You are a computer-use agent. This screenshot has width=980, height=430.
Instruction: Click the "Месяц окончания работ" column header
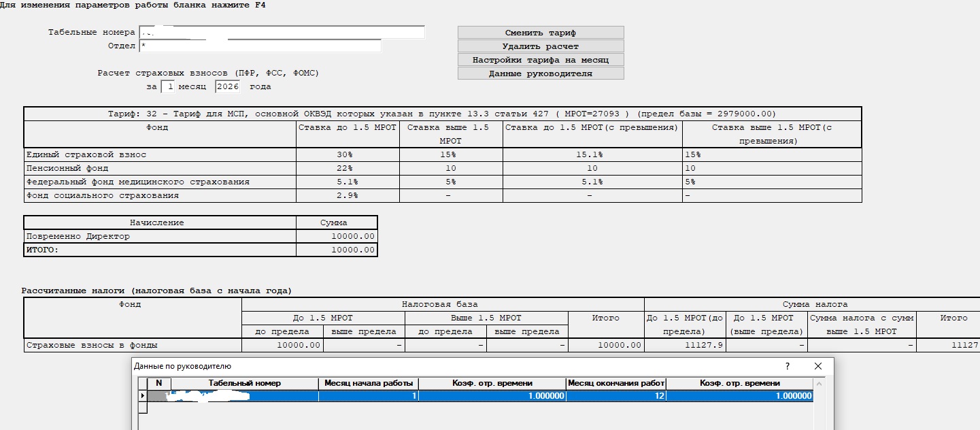coord(616,383)
